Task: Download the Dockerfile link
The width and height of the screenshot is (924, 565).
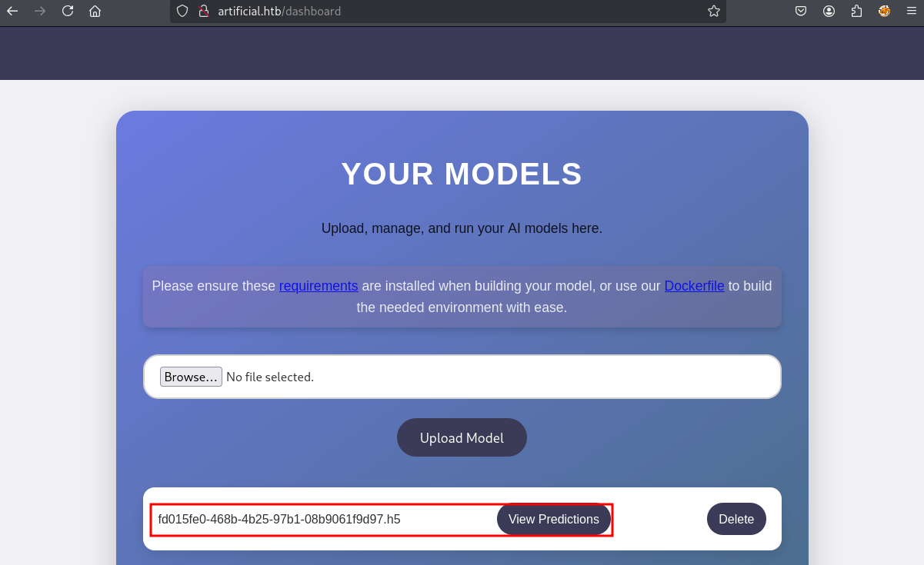Action: [x=694, y=286]
